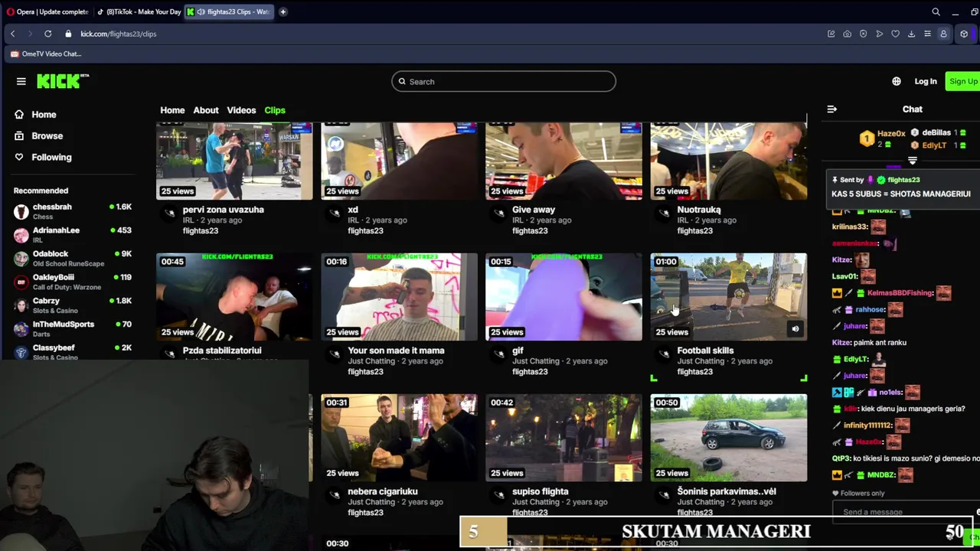The width and height of the screenshot is (980, 551).
Task: Open OmeTV Video Chat bookmark
Action: pyautogui.click(x=46, y=54)
